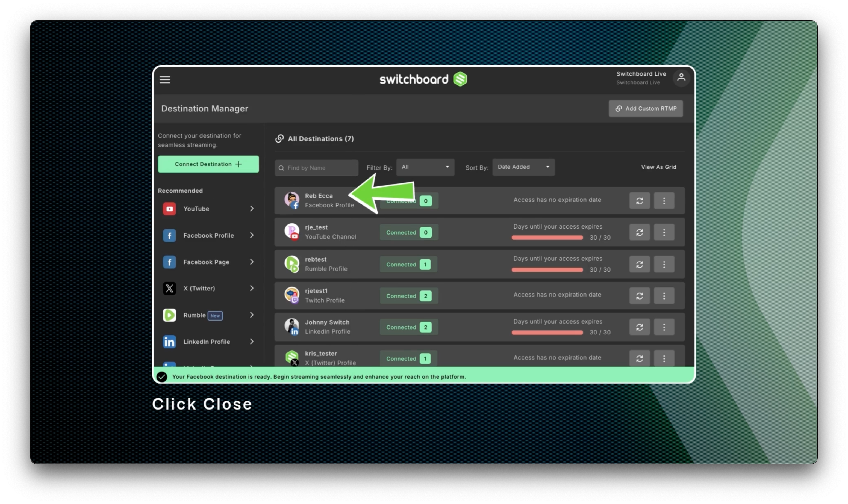
Task: Expand the Facebook Profile recommended option
Action: (x=252, y=235)
